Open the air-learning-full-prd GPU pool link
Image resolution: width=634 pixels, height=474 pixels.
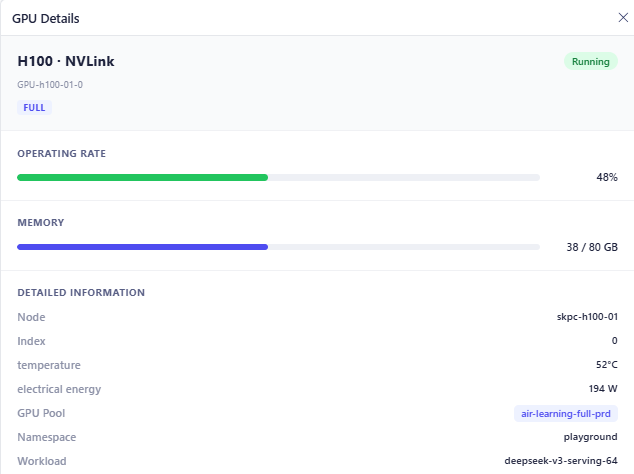566,414
